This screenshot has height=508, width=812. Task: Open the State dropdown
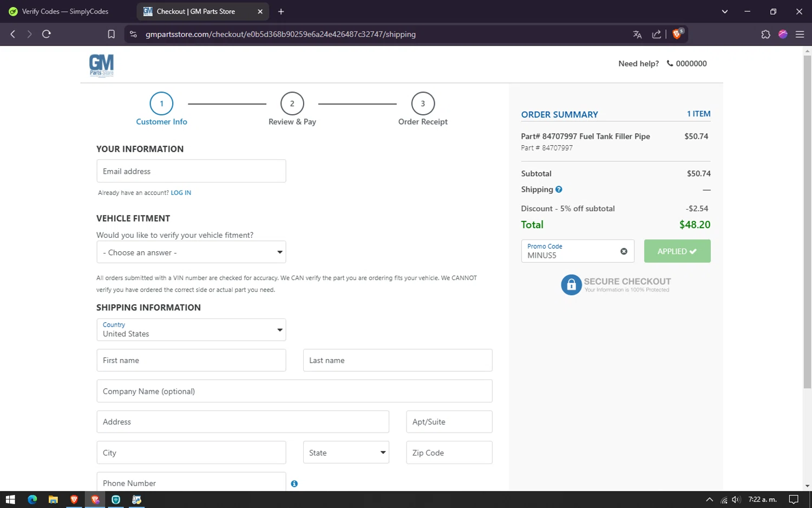click(346, 453)
